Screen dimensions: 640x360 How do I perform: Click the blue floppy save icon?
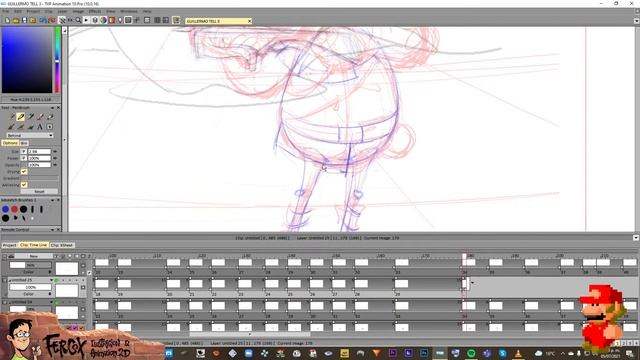click(24, 20)
